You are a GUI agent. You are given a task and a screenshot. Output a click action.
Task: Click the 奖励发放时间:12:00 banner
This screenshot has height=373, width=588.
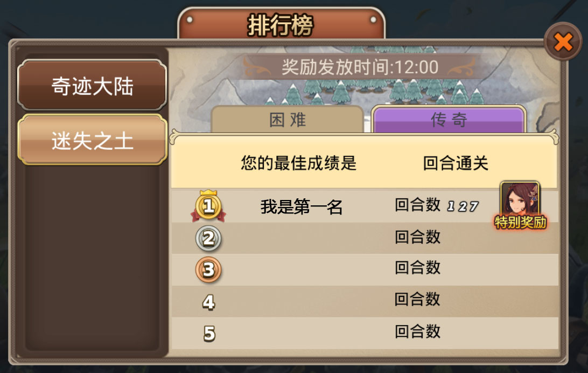click(x=360, y=67)
